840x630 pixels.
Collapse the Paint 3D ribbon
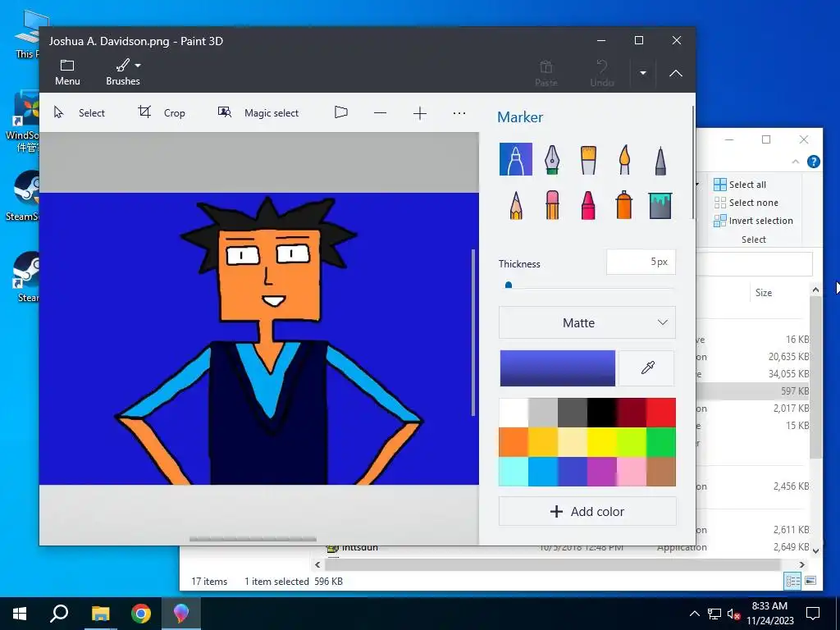(676, 73)
